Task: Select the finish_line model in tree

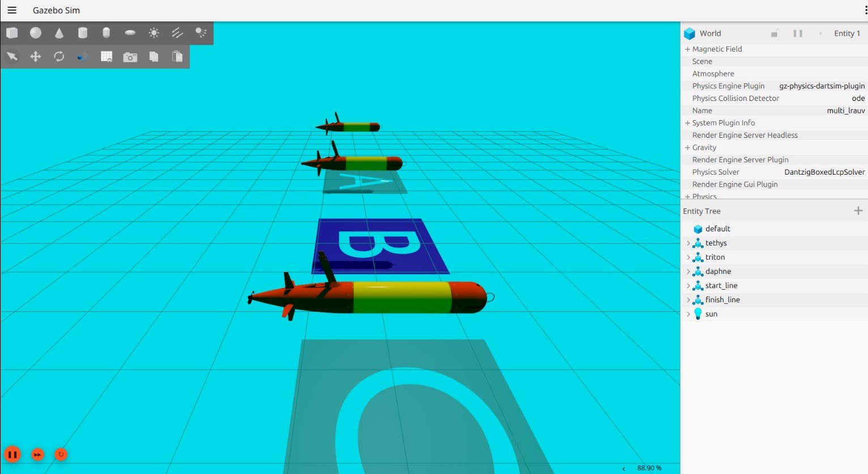Action: 722,300
